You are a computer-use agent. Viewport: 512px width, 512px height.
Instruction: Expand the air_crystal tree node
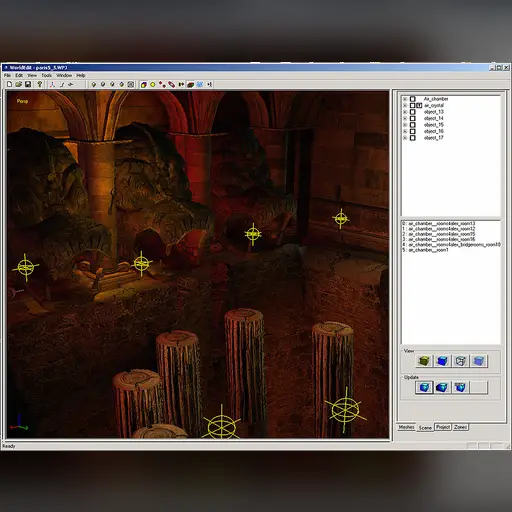pyautogui.click(x=405, y=105)
